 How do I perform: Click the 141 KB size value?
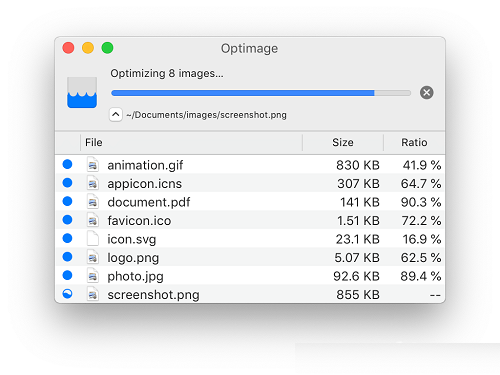[360, 202]
